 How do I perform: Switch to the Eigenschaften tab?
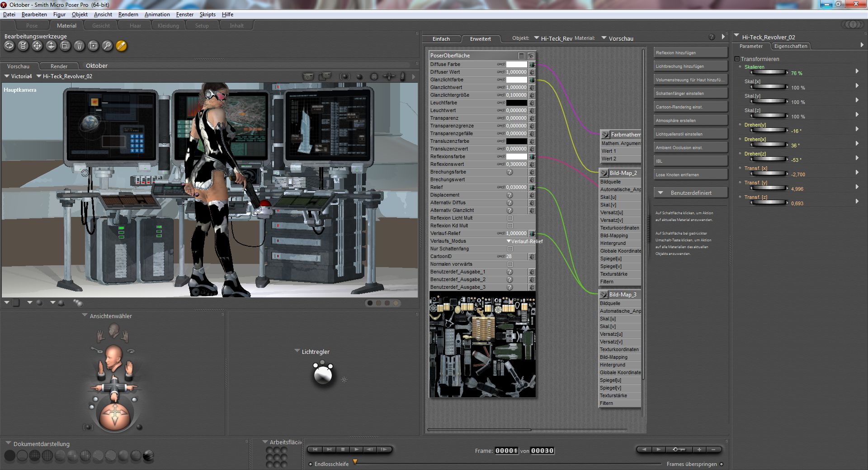(x=790, y=46)
